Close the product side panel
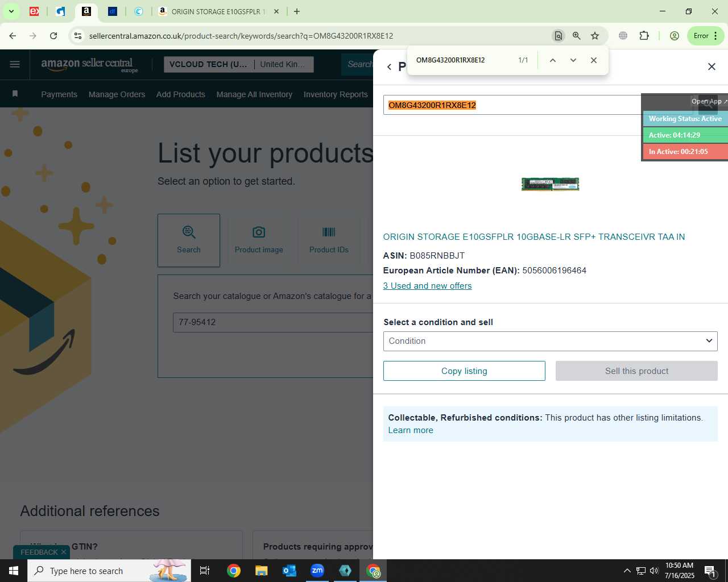Screen dimensions: 728x582 (712, 66)
